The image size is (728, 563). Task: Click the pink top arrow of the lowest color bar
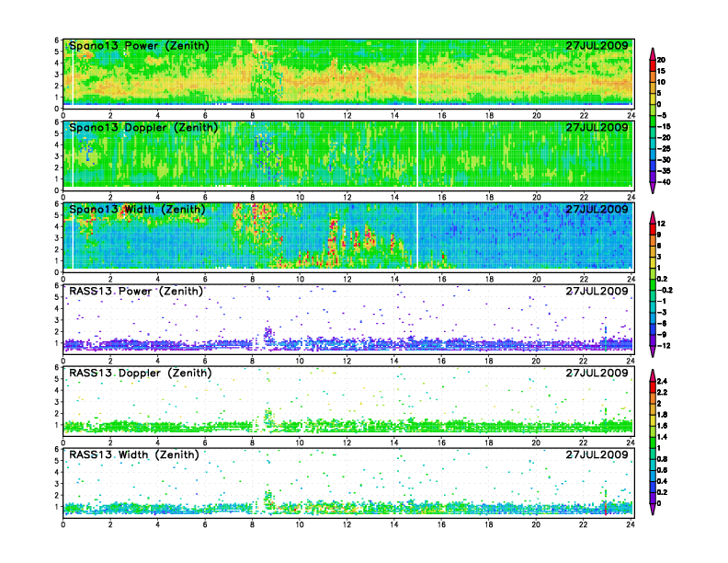[653, 375]
